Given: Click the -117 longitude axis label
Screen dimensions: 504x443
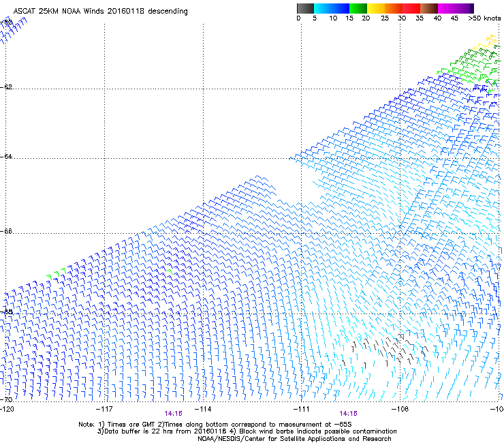Looking at the screenshot, I should 104,409.
